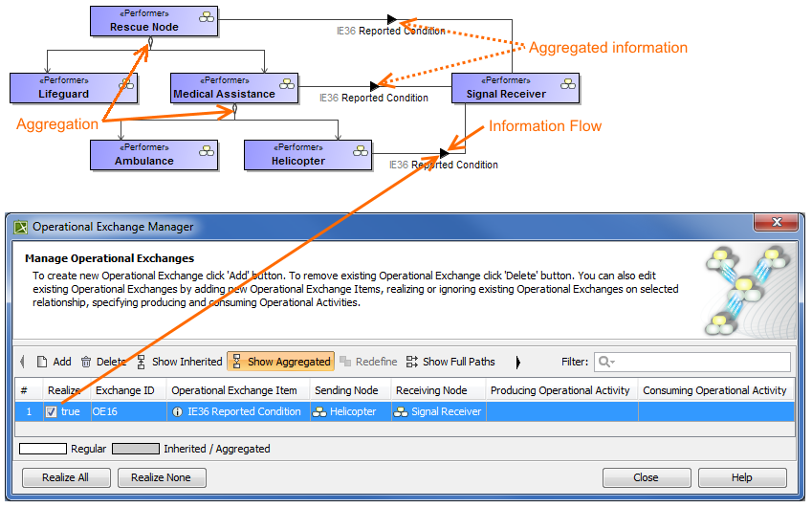
Task: Click the Redefine icon
Action: click(x=345, y=362)
